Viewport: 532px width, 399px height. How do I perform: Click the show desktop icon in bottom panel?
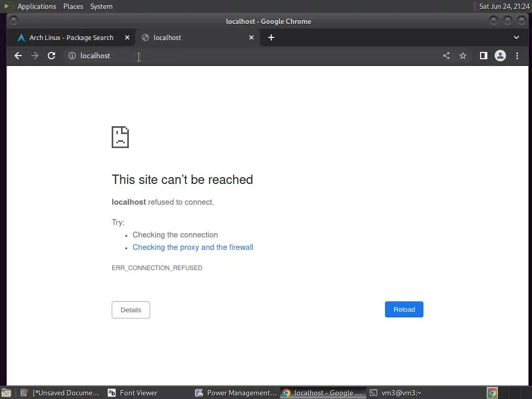click(x=6, y=393)
